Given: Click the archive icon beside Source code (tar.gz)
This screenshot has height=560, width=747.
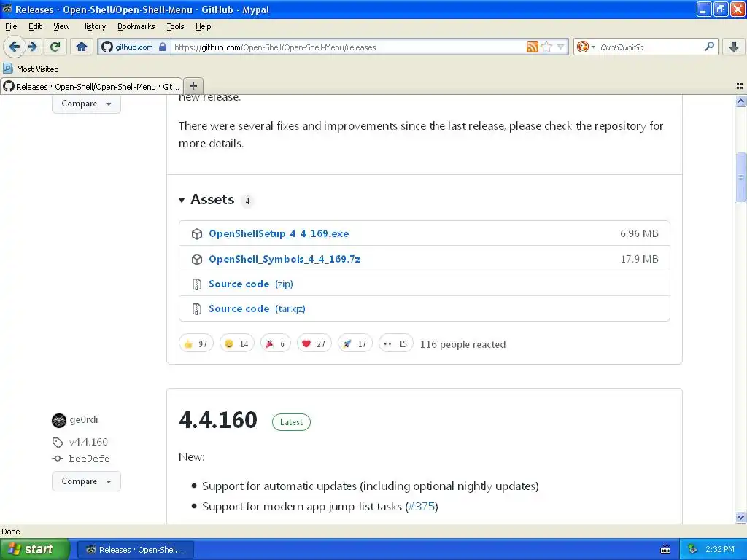Looking at the screenshot, I should 197,309.
